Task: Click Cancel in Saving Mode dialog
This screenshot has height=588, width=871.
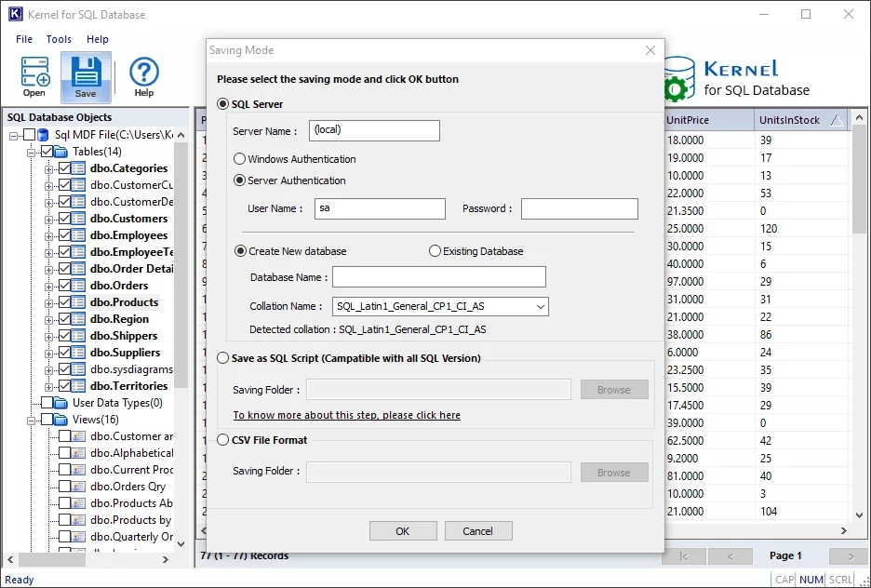Action: (477, 531)
